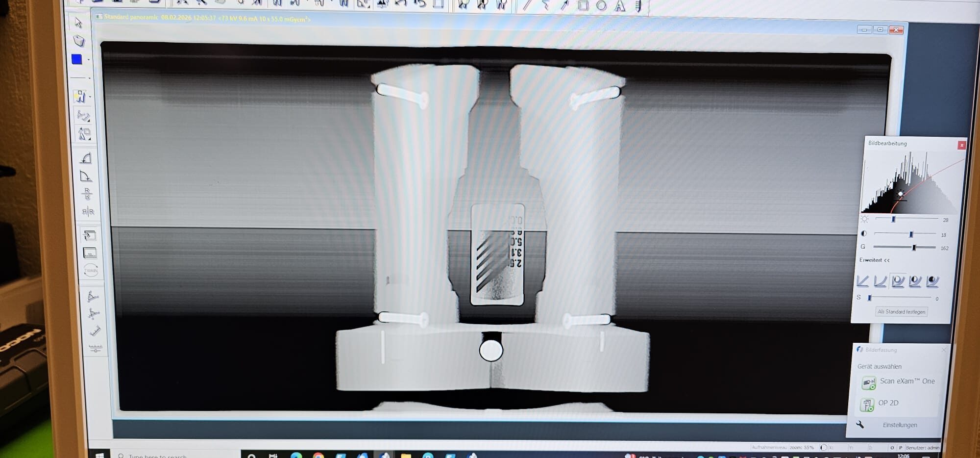Viewport: 980px width, 458px height.
Task: Select the text annotation 'A' tool
Action: coord(620,6)
